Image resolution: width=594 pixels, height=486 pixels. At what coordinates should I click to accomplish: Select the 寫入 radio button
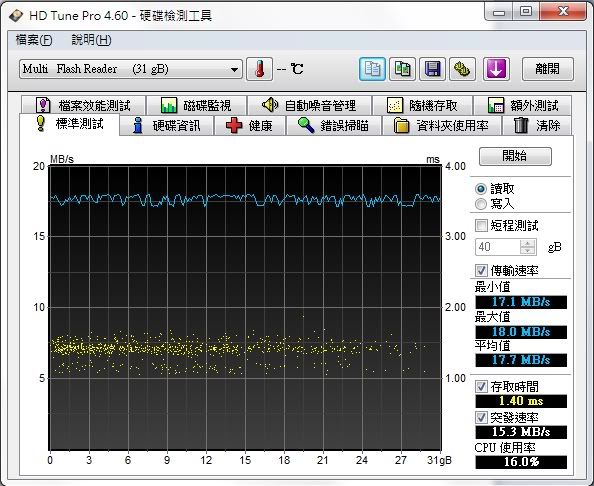tap(481, 204)
